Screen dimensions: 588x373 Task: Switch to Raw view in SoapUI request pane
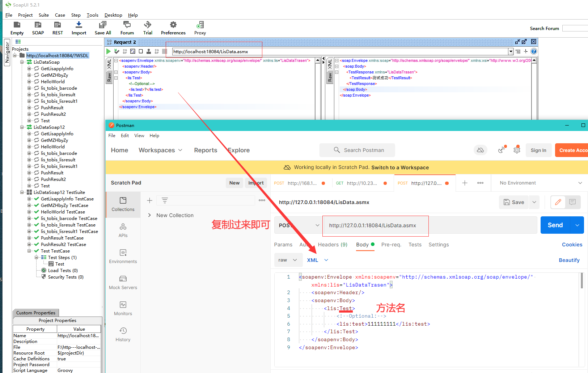[109, 77]
